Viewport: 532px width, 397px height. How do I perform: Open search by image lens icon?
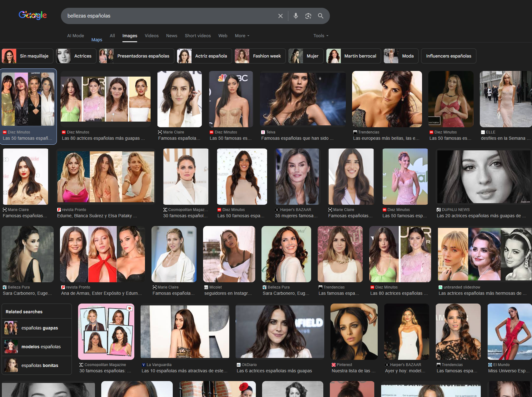coord(308,16)
